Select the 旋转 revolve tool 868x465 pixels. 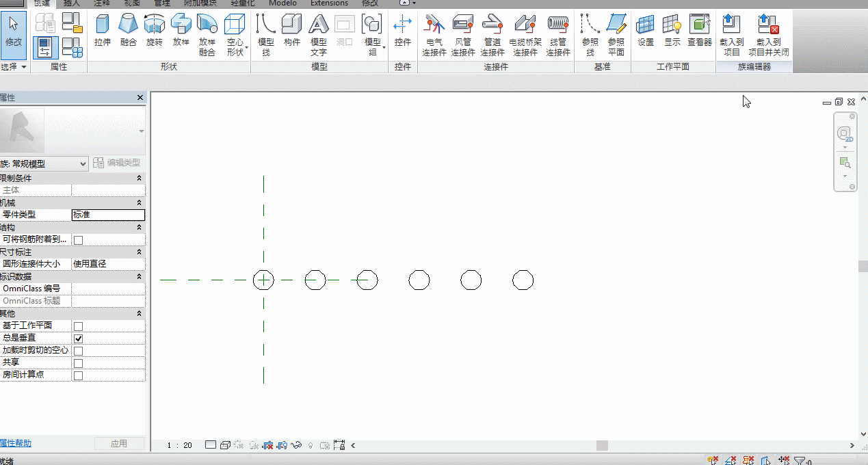click(155, 31)
